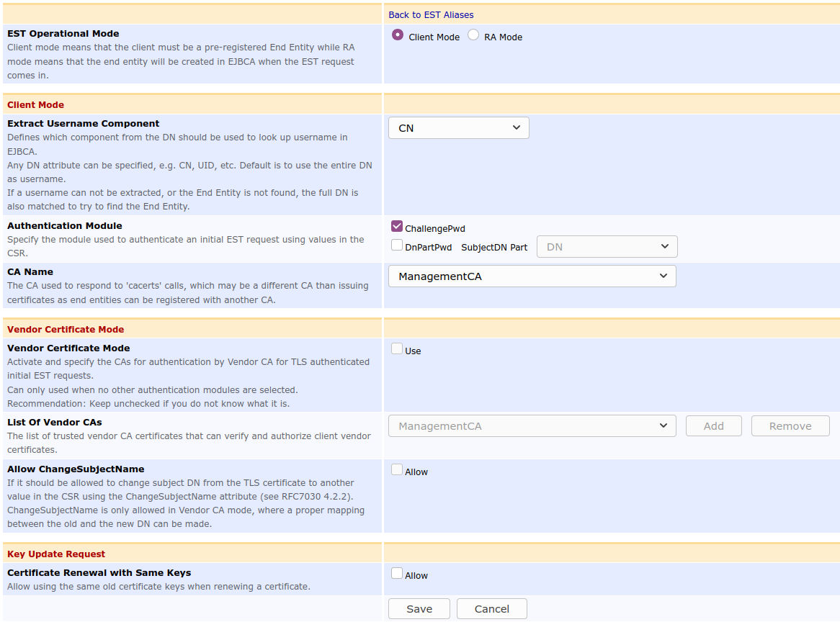
Task: Click the EST Operational Mode setting title
Action: tap(63, 34)
